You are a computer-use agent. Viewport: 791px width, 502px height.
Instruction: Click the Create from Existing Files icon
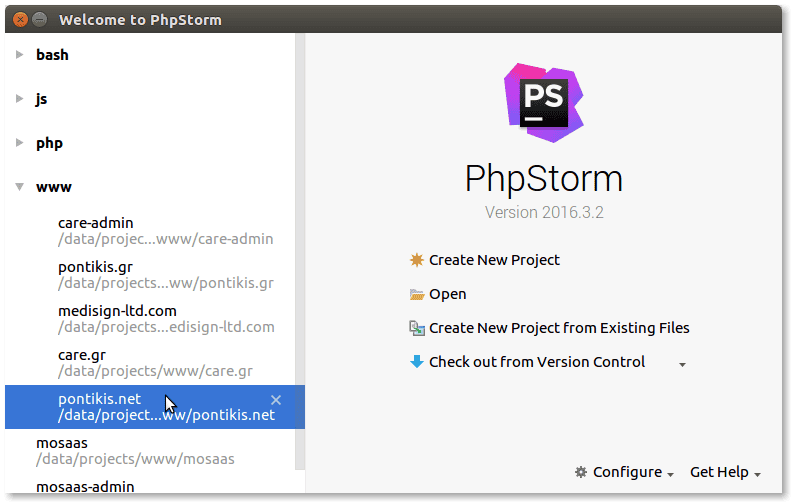417,328
